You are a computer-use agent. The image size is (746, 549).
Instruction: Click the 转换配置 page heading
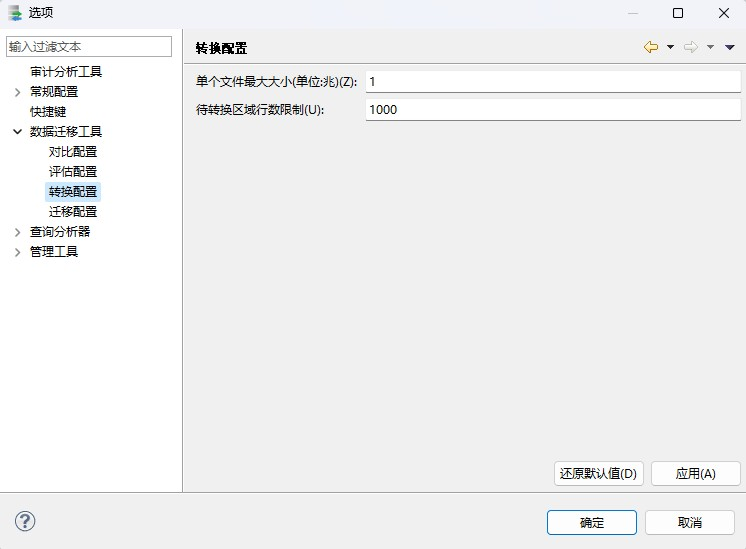221,48
